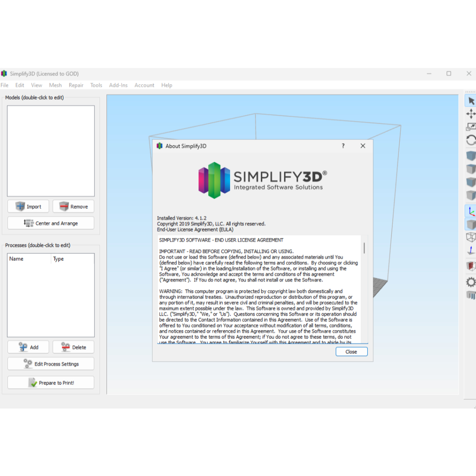Click the Prepare to Print! button

tap(51, 383)
